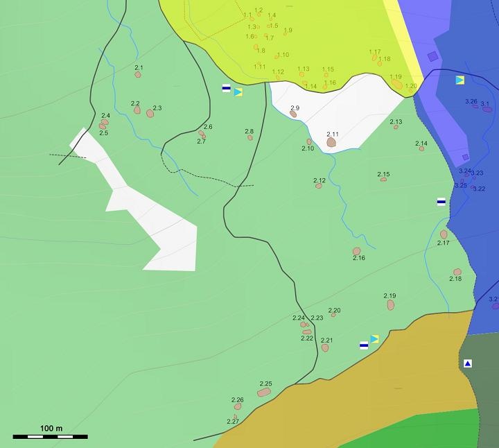Select the purple square marker above boulder 3.26
The height and width of the screenshot is (448, 499).
coord(432,57)
